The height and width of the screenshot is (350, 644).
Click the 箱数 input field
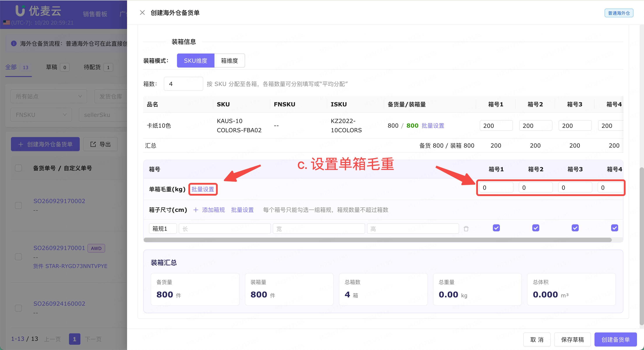coord(183,84)
